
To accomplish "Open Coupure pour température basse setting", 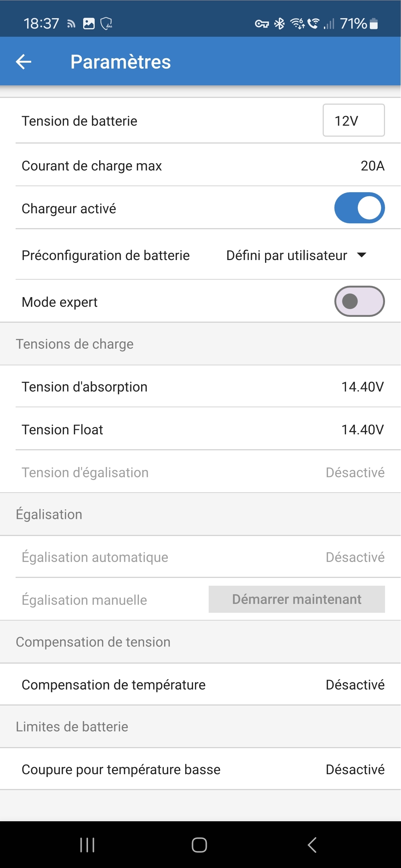I will (x=200, y=769).
